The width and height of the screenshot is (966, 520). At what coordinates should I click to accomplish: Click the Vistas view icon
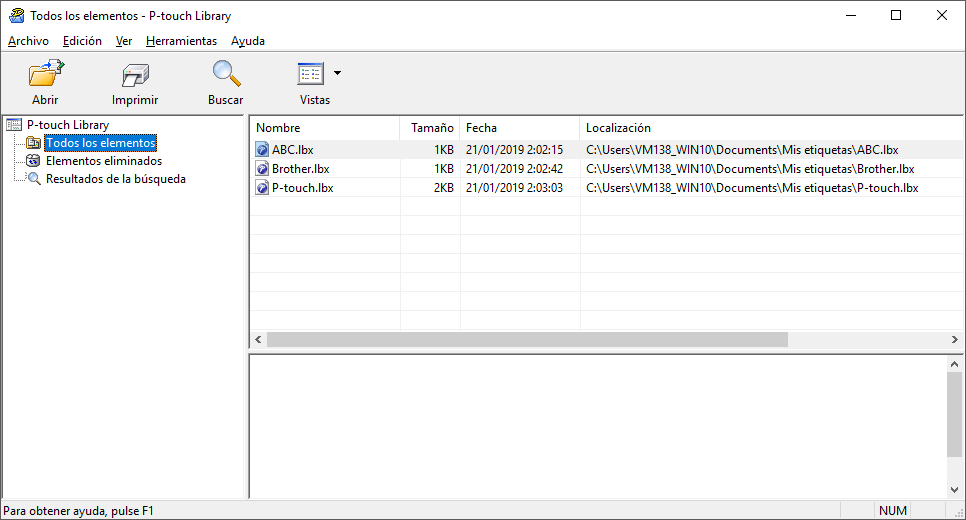point(310,74)
